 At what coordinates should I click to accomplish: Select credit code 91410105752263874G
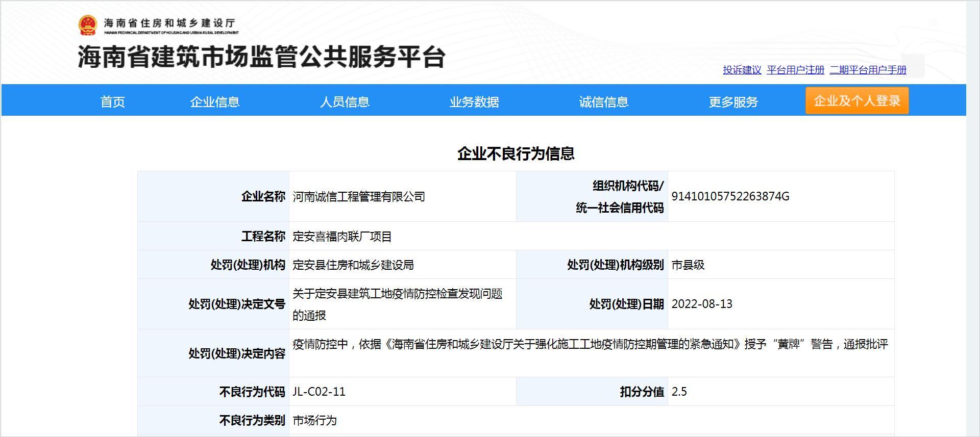pos(730,196)
